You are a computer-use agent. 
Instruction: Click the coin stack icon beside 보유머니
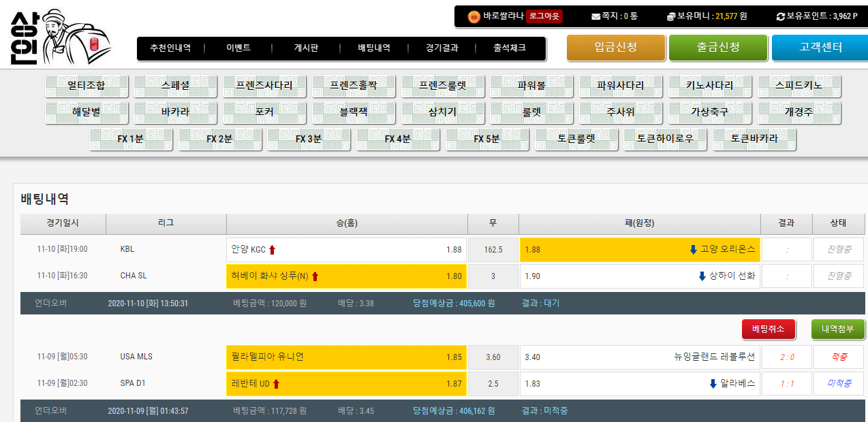click(x=670, y=16)
